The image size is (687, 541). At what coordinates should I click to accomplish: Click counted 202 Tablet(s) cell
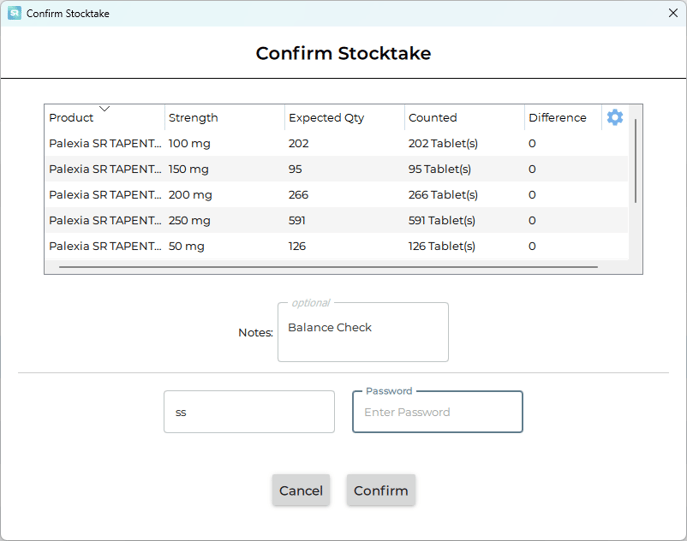click(x=443, y=143)
